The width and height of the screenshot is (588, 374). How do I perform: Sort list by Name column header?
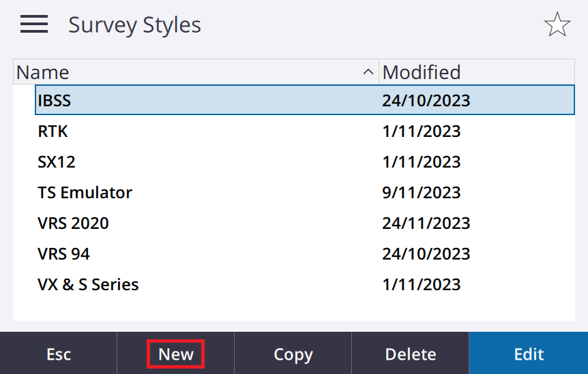coord(196,72)
